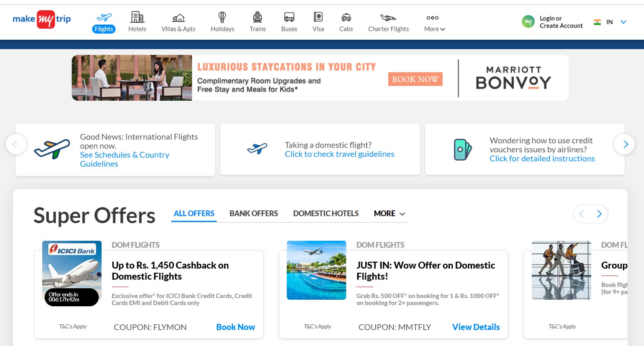Open the Hotels menu label
Screen dimensions: 644x346
point(137,29)
